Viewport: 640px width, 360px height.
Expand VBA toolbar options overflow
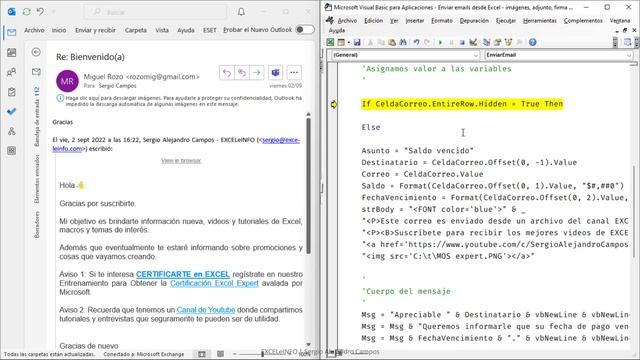[x=616, y=42]
